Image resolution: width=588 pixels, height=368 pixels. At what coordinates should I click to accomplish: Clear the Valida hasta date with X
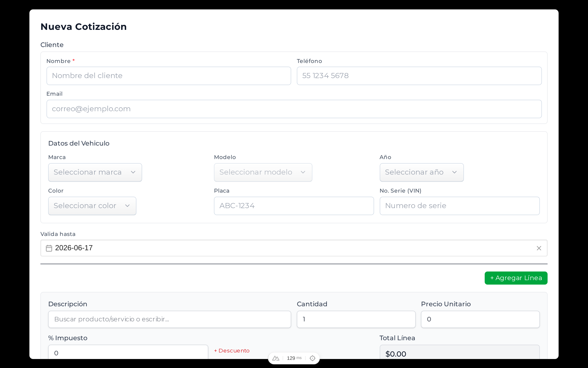(539, 248)
